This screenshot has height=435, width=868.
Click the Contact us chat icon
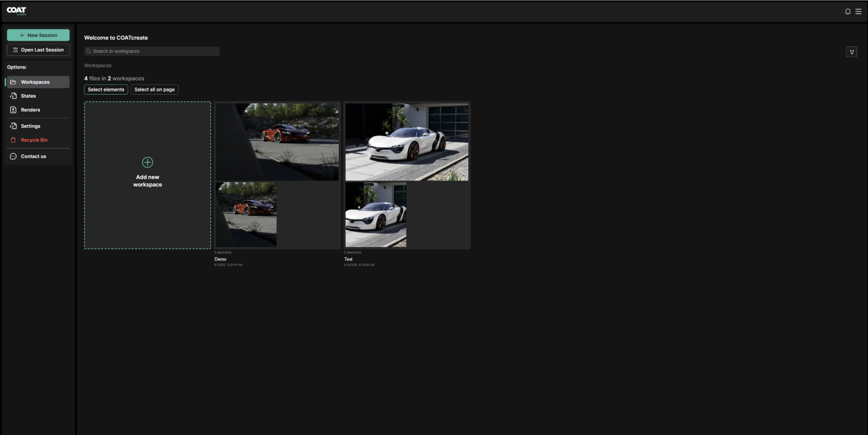13,156
